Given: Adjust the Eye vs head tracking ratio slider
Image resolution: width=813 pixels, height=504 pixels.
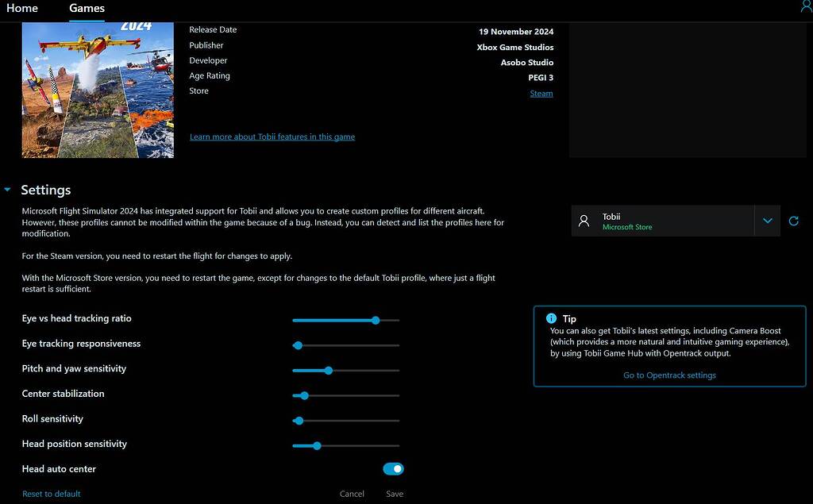Looking at the screenshot, I should pyautogui.click(x=374, y=320).
